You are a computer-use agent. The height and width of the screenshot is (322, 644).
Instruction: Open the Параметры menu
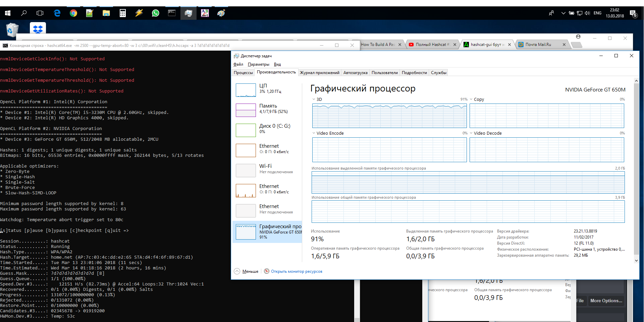258,64
